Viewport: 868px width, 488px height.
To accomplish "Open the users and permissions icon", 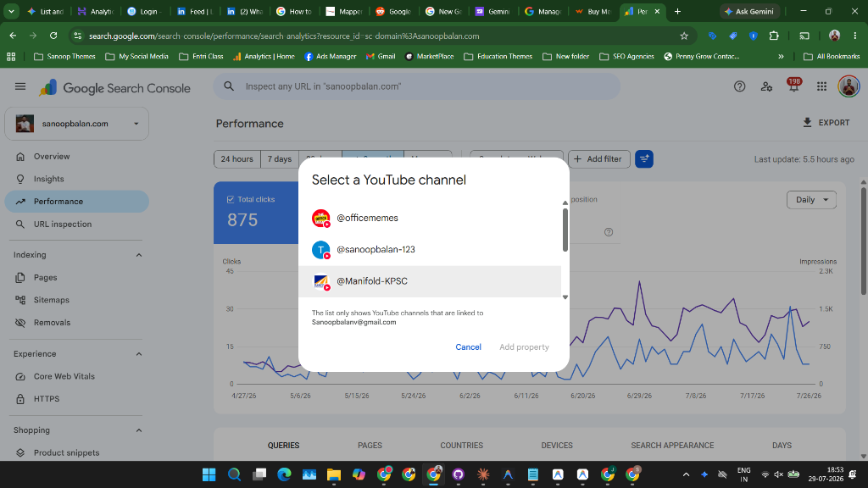I will 766,86.
